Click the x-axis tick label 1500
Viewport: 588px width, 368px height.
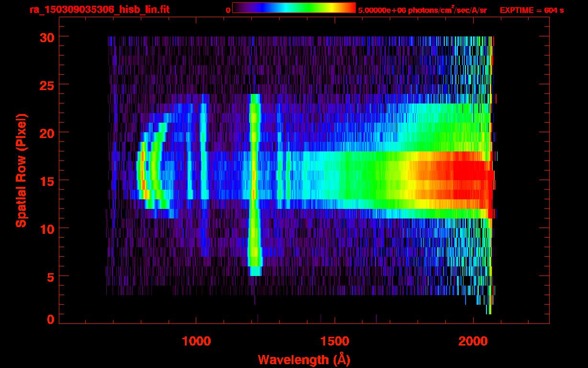click(x=335, y=341)
